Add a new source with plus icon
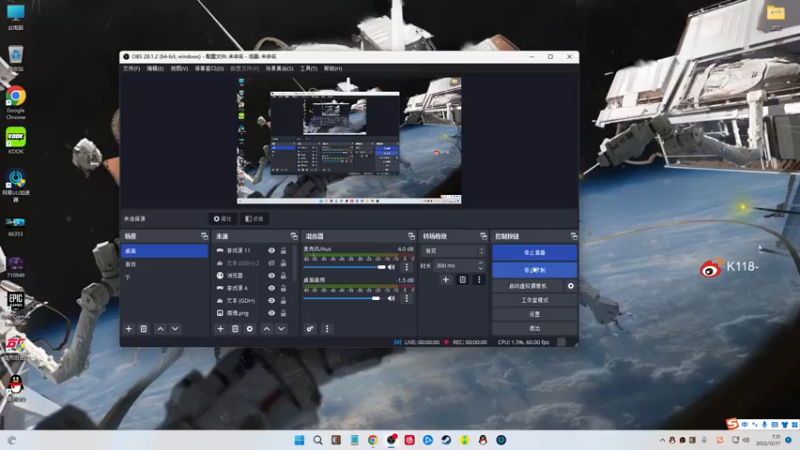Image resolution: width=800 pixels, height=450 pixels. [220, 329]
